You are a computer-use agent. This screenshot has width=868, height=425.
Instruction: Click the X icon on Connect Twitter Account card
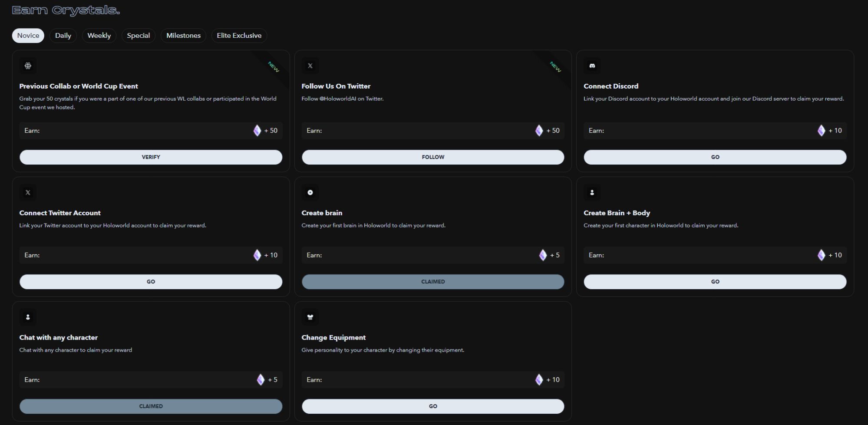[28, 193]
